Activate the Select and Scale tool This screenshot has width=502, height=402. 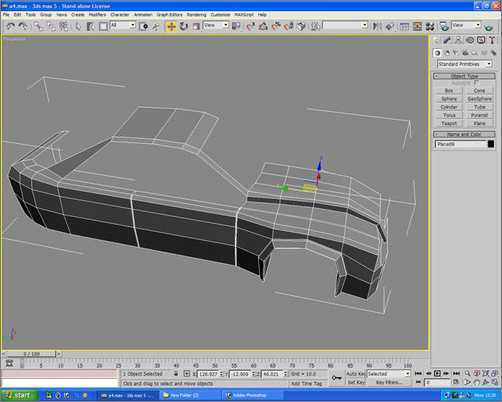(196, 26)
